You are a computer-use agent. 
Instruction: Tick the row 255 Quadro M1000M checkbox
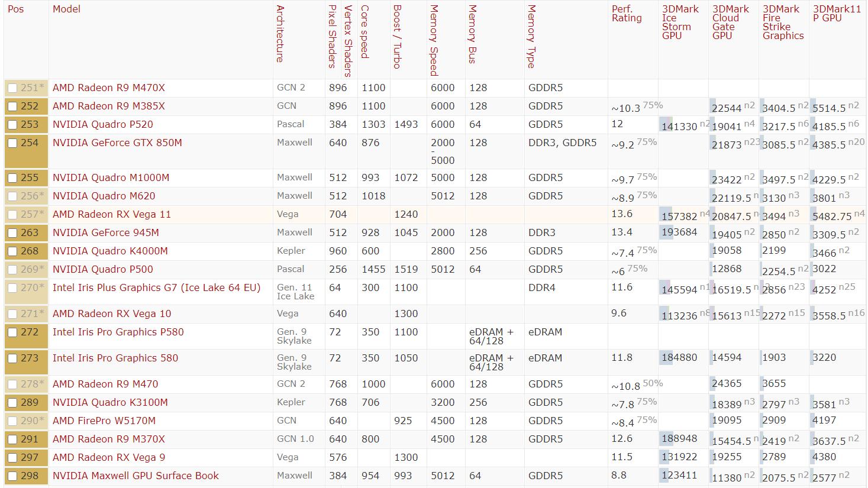[x=12, y=178]
